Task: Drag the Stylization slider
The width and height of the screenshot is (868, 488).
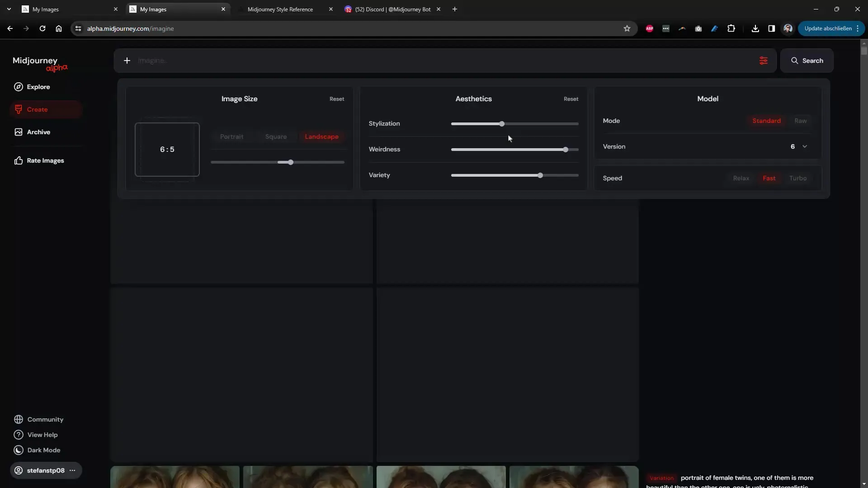Action: pyautogui.click(x=501, y=123)
